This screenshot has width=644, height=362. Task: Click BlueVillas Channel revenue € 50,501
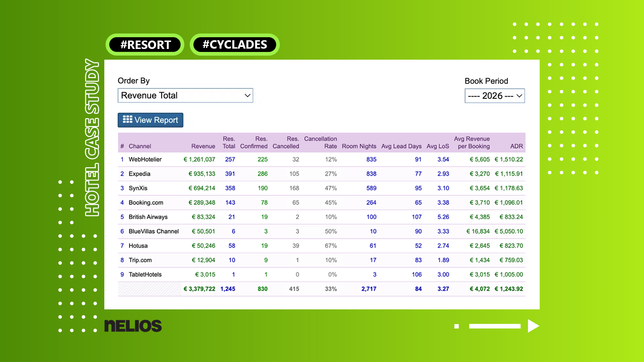(204, 231)
